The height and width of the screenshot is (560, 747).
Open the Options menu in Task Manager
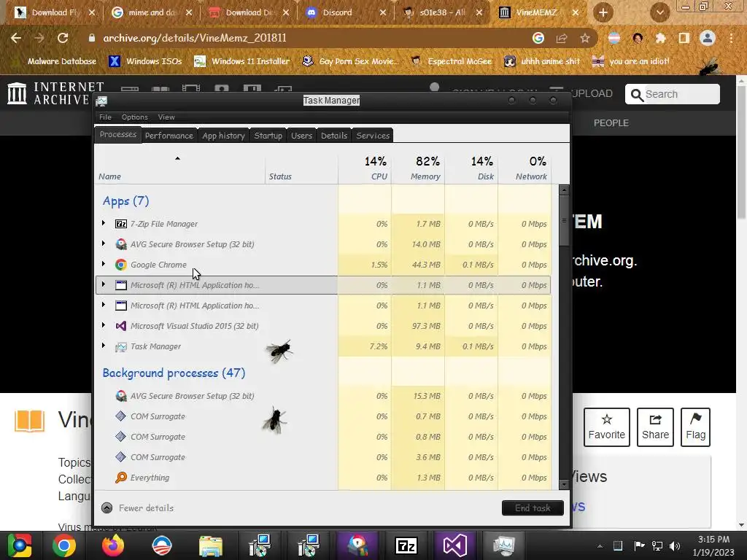click(x=135, y=117)
